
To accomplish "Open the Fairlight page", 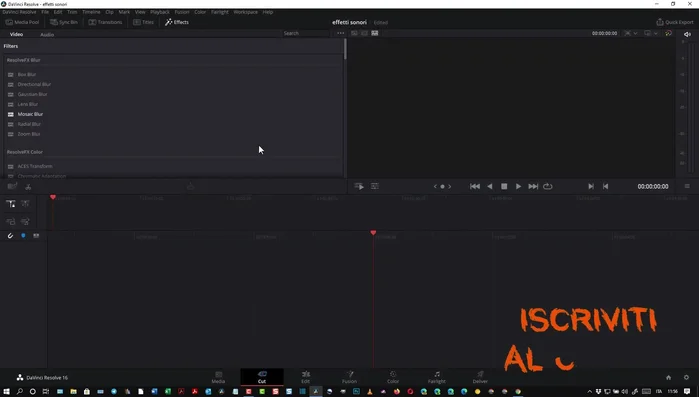I will 436,377.
